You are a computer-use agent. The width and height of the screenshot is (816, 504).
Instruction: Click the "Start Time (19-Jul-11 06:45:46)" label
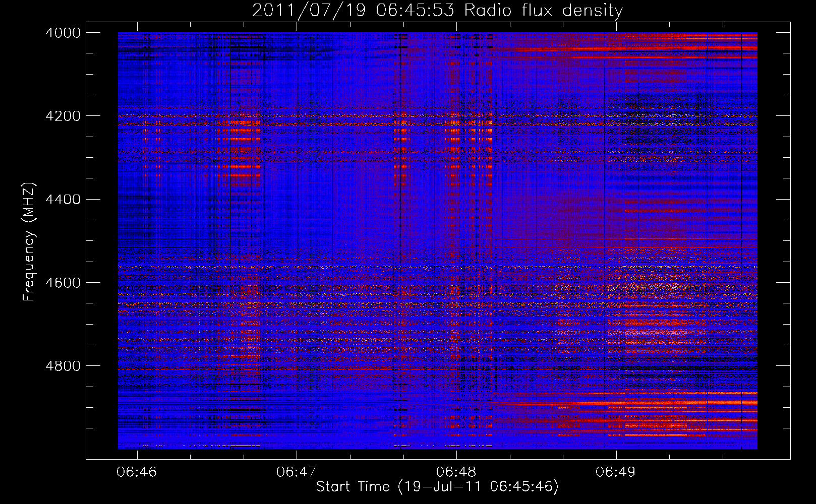click(x=438, y=487)
